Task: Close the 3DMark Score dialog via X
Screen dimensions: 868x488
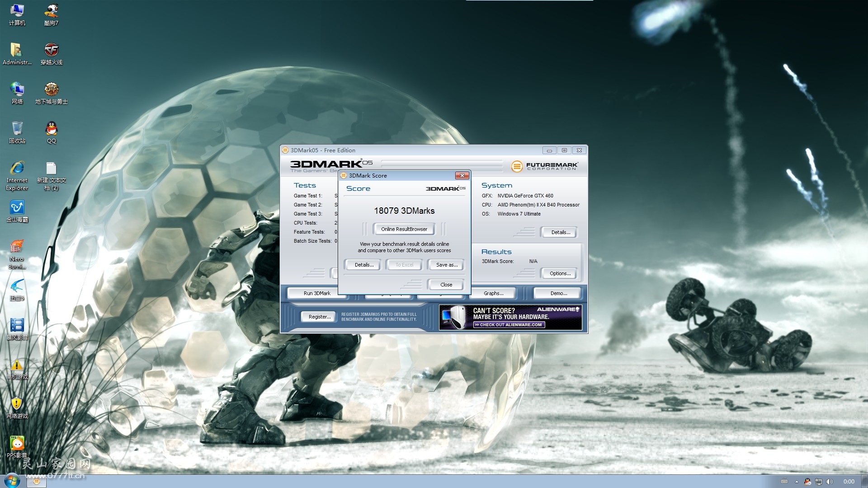Action: [x=462, y=175]
